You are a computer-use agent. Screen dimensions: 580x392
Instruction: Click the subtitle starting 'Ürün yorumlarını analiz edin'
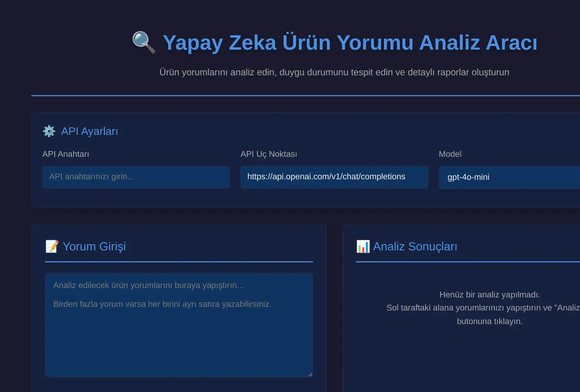[334, 72]
